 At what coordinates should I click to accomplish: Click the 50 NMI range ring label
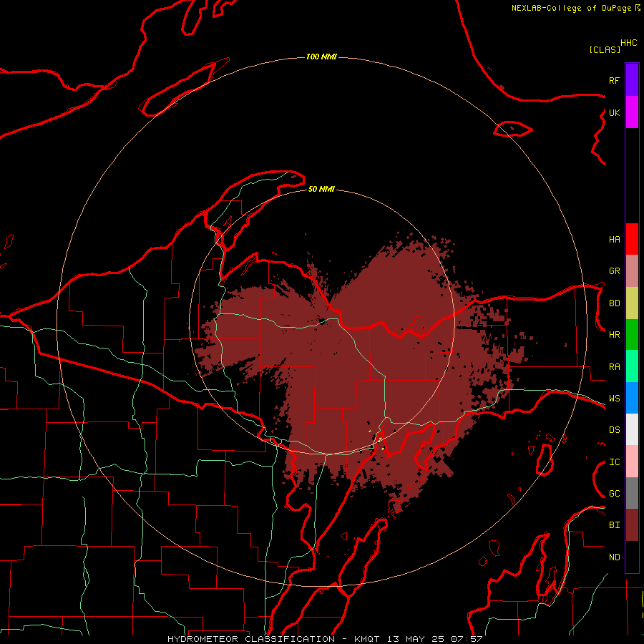(321, 189)
